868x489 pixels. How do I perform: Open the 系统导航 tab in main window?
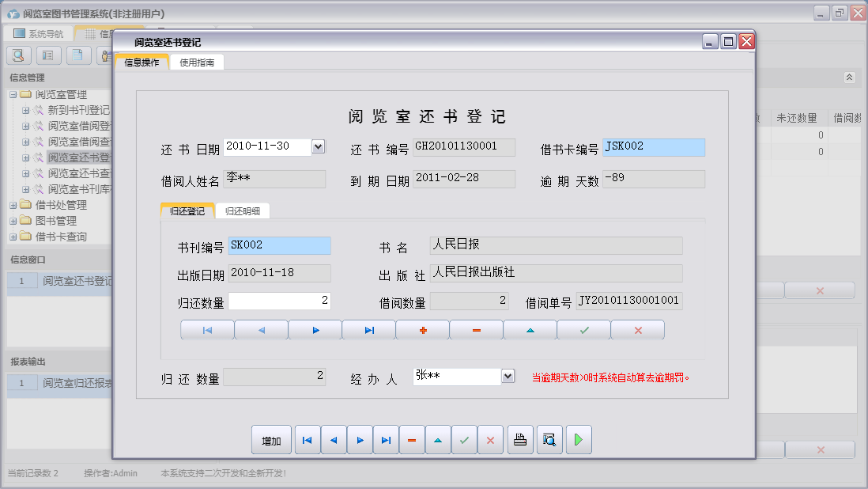click(x=38, y=34)
